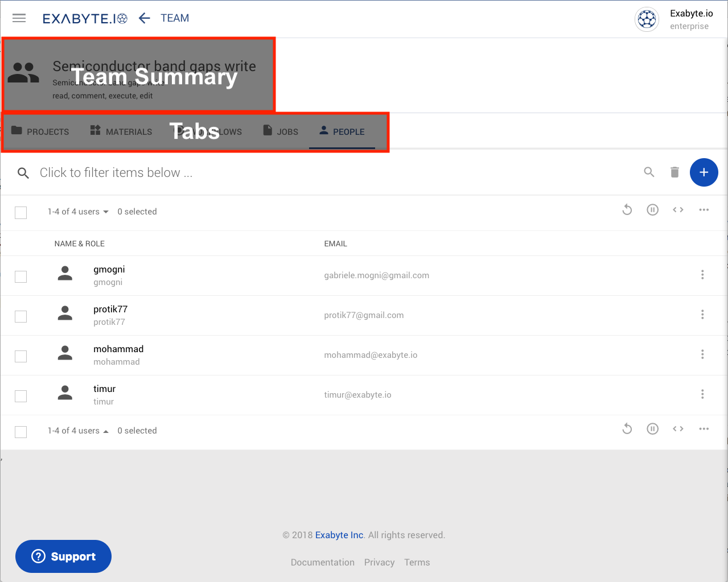Screen dimensions: 728x582
Task: Click the top code brackets icon
Action: 678,210
